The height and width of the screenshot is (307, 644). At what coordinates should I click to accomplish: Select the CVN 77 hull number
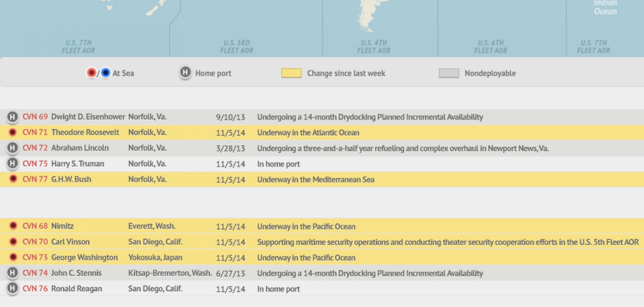(x=35, y=179)
